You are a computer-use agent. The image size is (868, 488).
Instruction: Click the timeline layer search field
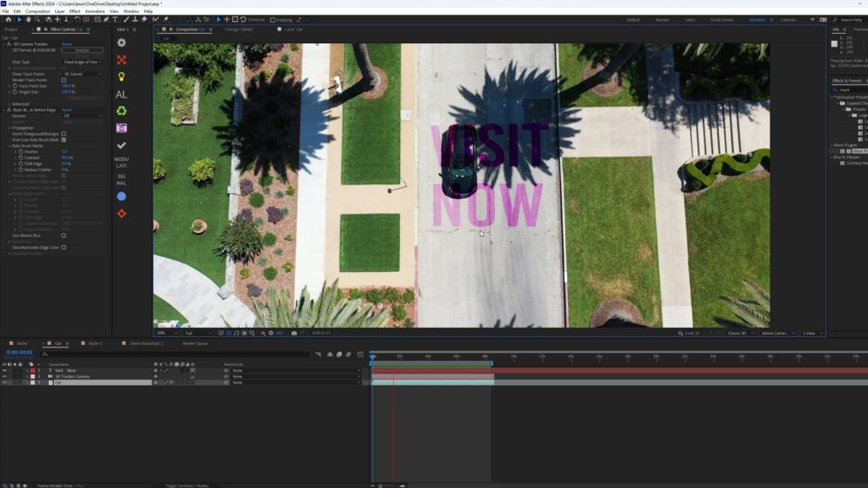click(175, 355)
